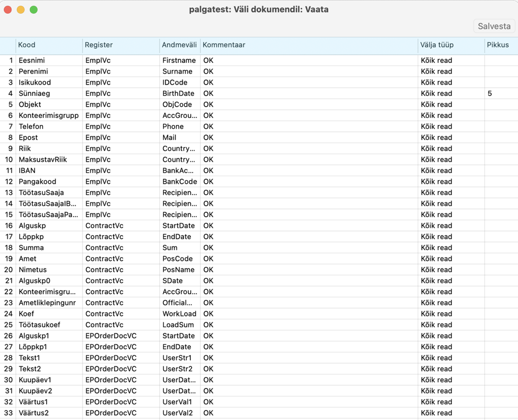Select the SDate field cell
Screen dimensions: 518x420
180,281
